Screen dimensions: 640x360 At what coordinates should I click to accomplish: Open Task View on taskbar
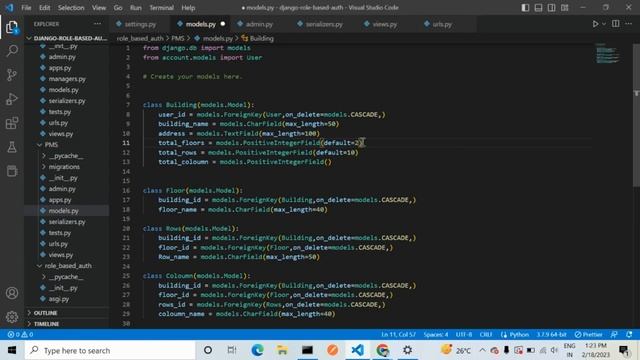[x=232, y=350]
